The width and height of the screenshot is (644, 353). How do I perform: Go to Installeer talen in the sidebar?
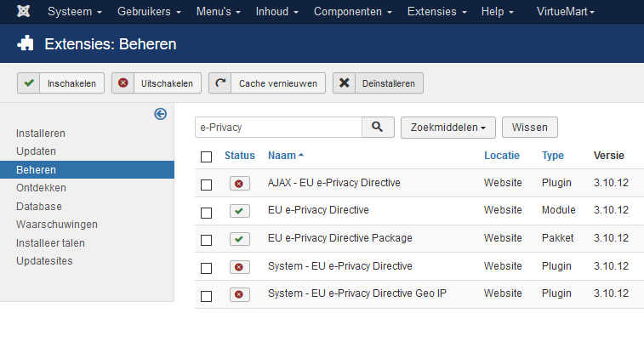(50, 243)
